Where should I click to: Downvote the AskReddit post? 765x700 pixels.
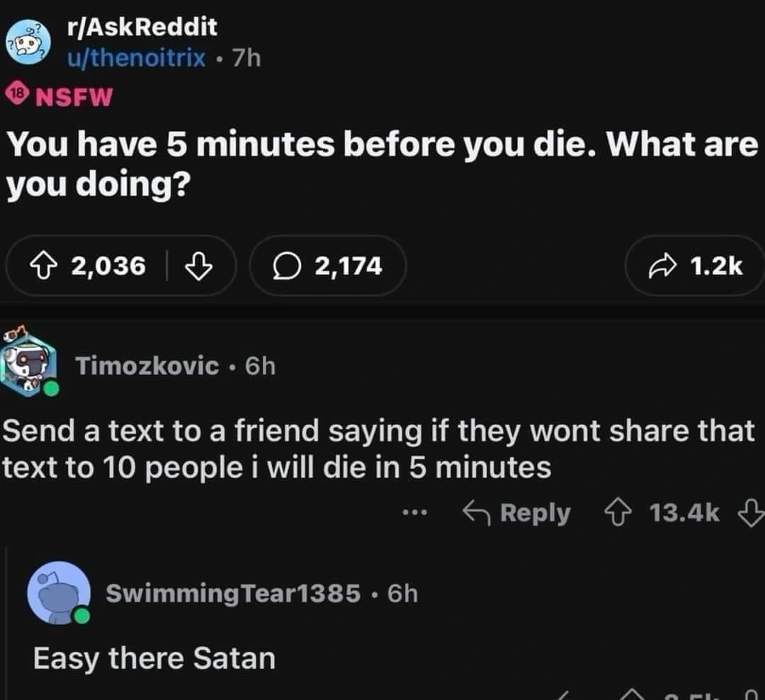(198, 266)
